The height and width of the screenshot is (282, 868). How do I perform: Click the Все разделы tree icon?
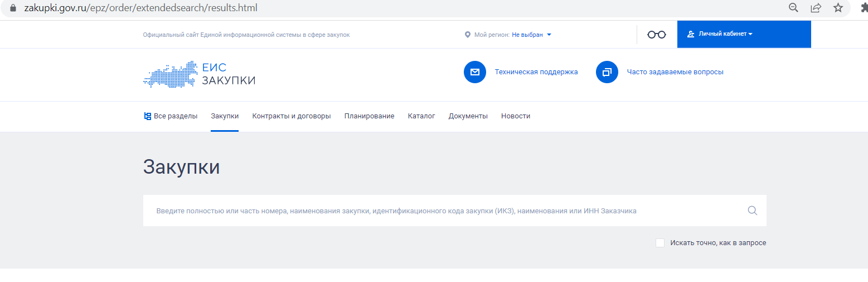pyautogui.click(x=148, y=116)
